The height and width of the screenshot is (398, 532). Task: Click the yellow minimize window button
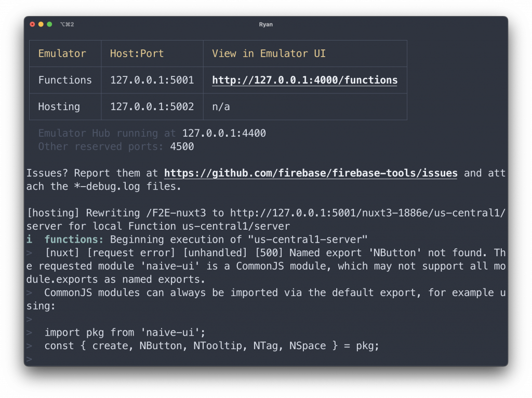(41, 24)
